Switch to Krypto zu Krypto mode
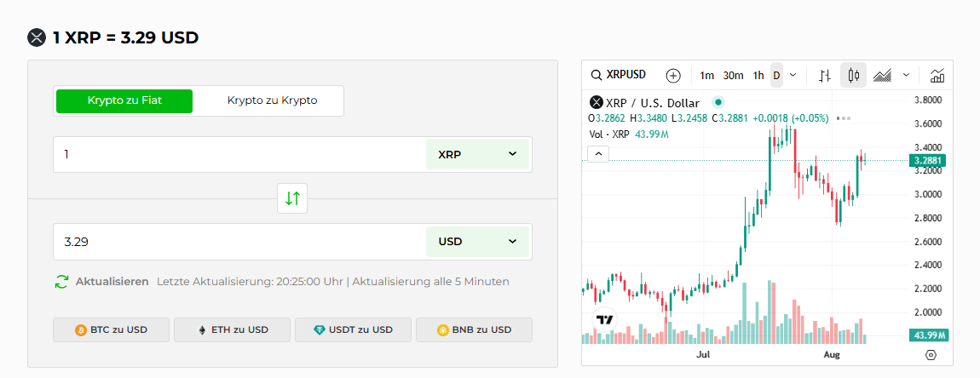Image resolution: width=980 pixels, height=378 pixels. (272, 100)
